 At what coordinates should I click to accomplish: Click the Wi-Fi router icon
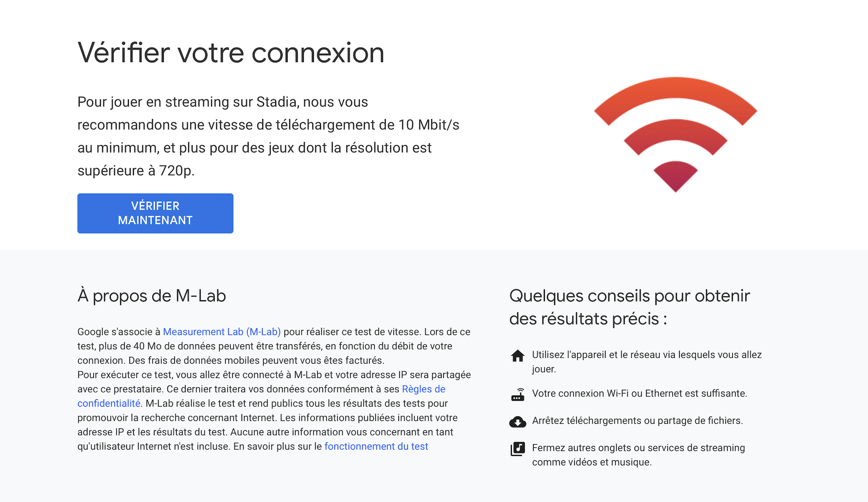(x=518, y=394)
